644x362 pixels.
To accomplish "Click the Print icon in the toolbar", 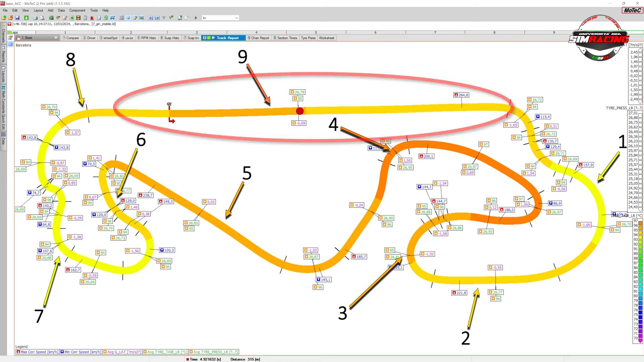I will click(x=35, y=18).
